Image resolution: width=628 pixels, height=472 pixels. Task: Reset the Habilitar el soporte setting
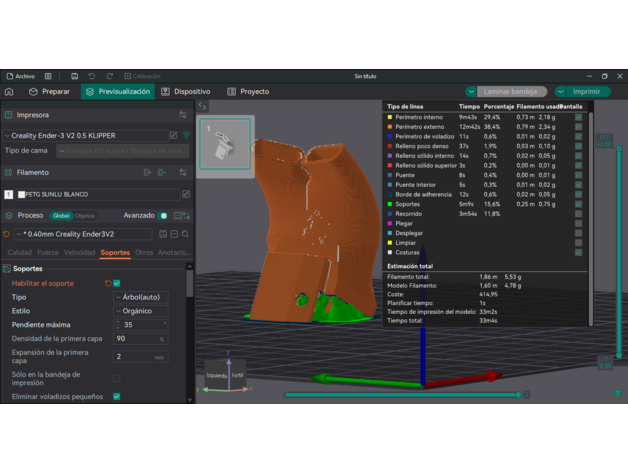tap(106, 283)
